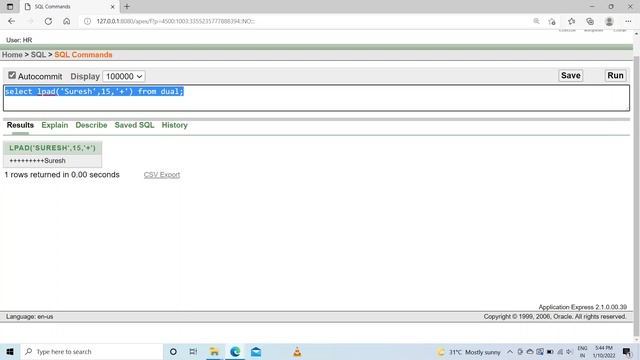Open the Collections icon in browser toolbar
Viewport: 640px width, 360px height.
pos(590,21)
